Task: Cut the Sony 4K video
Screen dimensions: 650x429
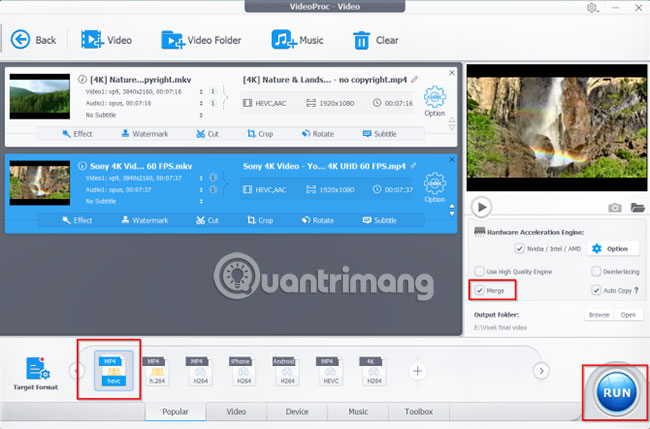Action: tap(207, 220)
